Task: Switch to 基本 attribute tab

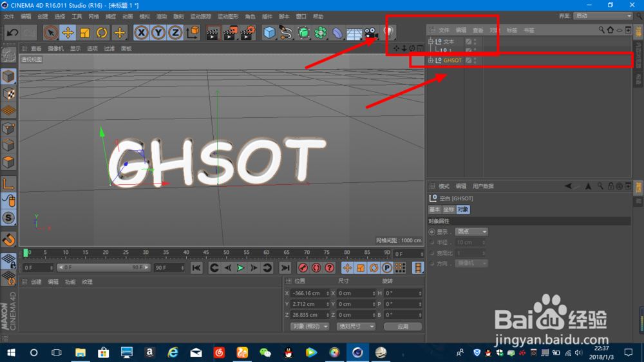Action: click(435, 209)
